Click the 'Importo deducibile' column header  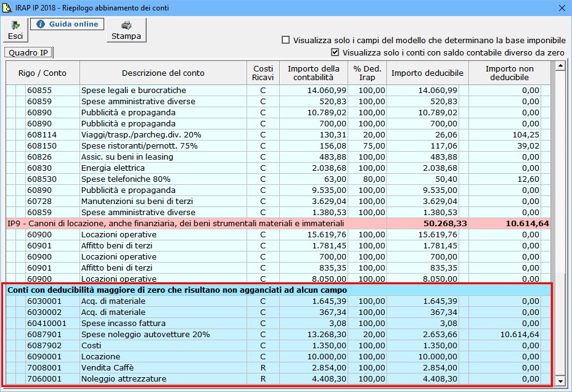point(427,73)
